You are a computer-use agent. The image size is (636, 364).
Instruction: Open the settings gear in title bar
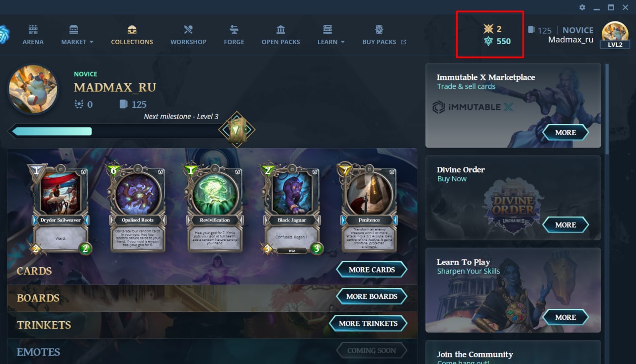[582, 7]
